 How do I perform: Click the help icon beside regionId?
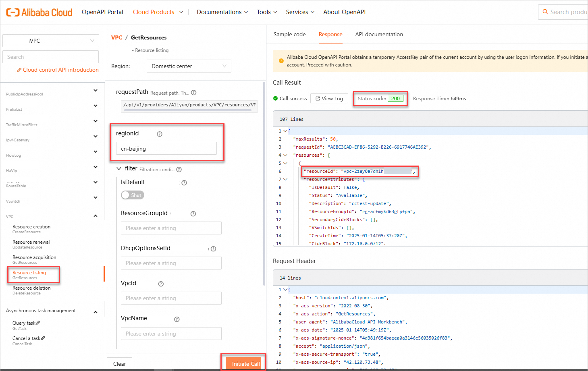160,134
